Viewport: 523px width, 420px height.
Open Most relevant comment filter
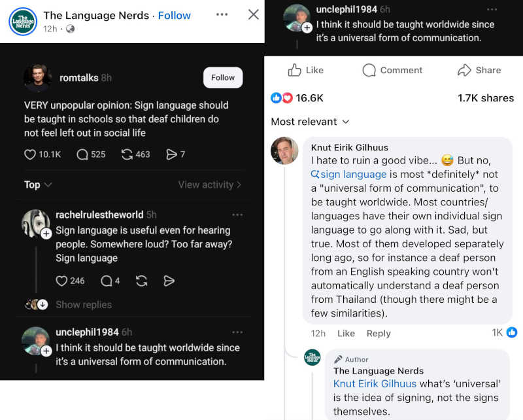pyautogui.click(x=310, y=122)
